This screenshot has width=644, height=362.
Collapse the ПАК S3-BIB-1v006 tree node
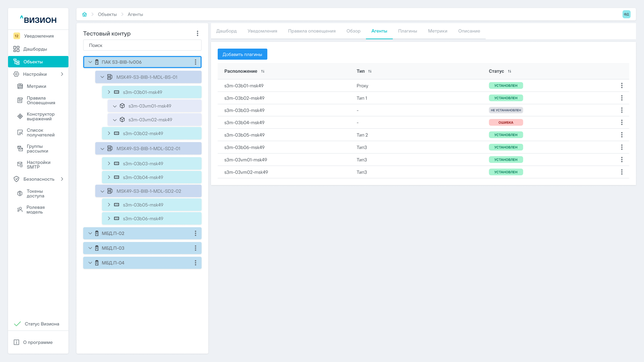pyautogui.click(x=90, y=62)
